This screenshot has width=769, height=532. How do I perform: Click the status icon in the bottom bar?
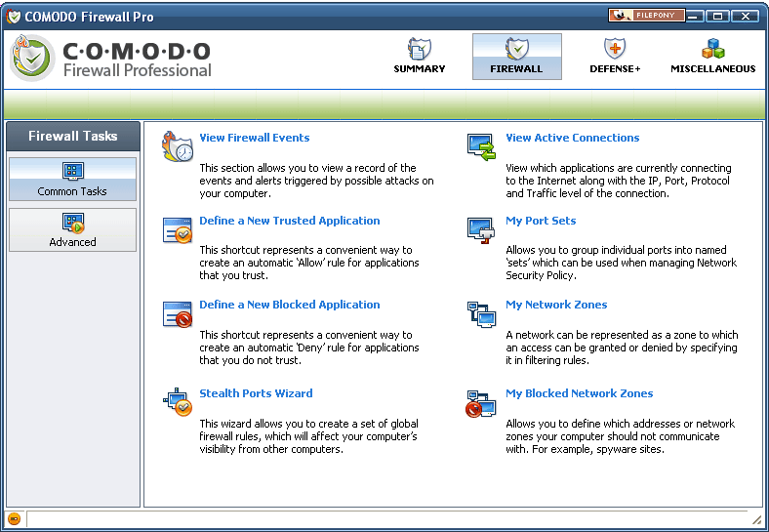coord(15,518)
